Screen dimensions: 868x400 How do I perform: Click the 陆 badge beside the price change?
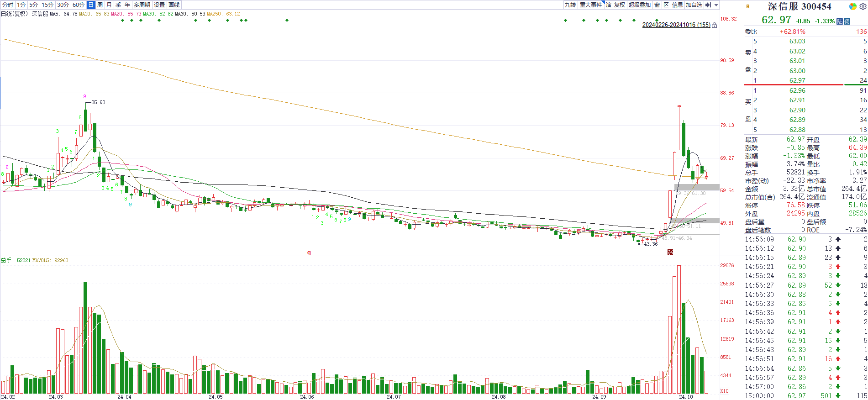840,21
